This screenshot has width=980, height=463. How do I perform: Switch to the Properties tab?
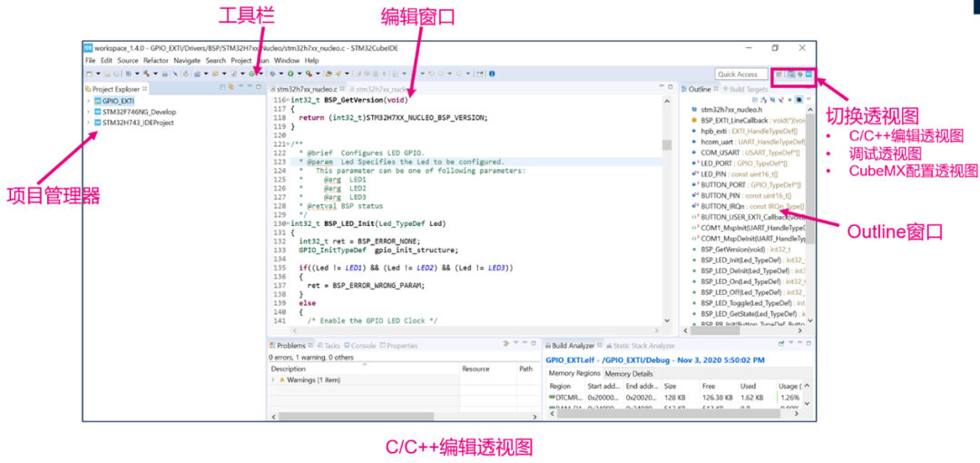point(398,345)
